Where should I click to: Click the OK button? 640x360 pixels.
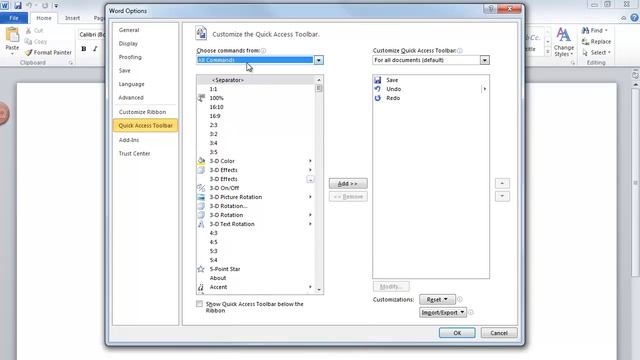pos(457,333)
